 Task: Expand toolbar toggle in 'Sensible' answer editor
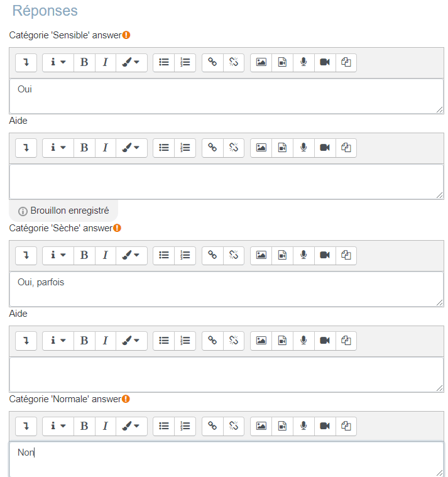point(26,62)
